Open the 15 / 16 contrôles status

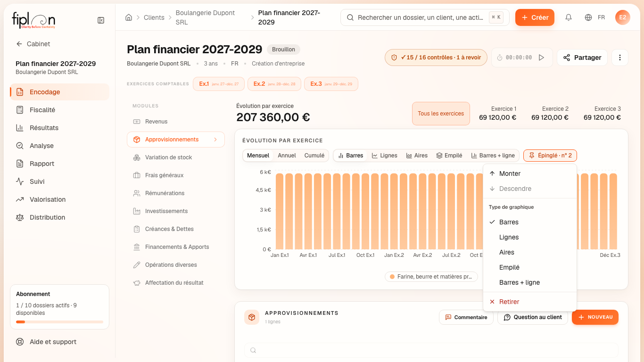click(436, 58)
